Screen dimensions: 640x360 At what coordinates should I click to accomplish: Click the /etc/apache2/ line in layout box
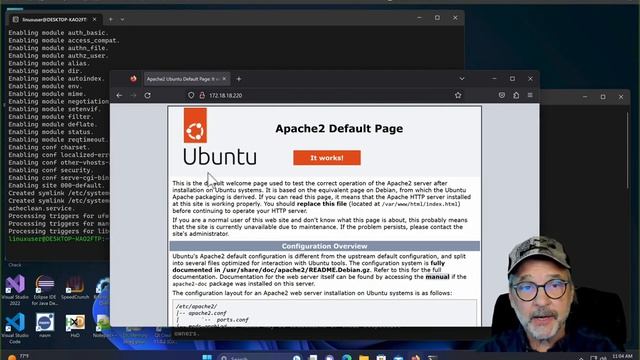(196, 306)
